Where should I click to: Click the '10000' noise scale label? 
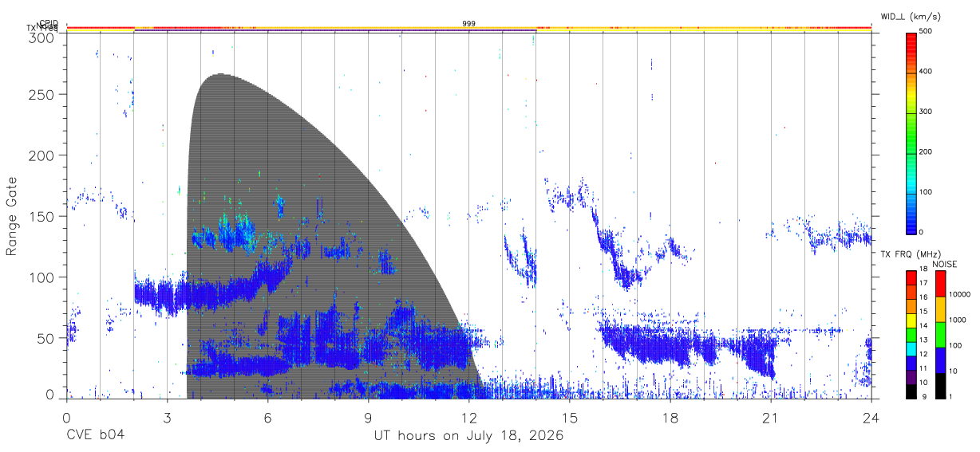(959, 294)
